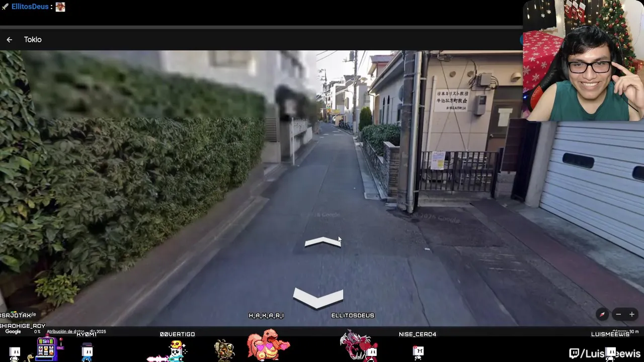Click the ELLITOSDEUS label near bottom
This screenshot has height=362, width=644.
353,316
